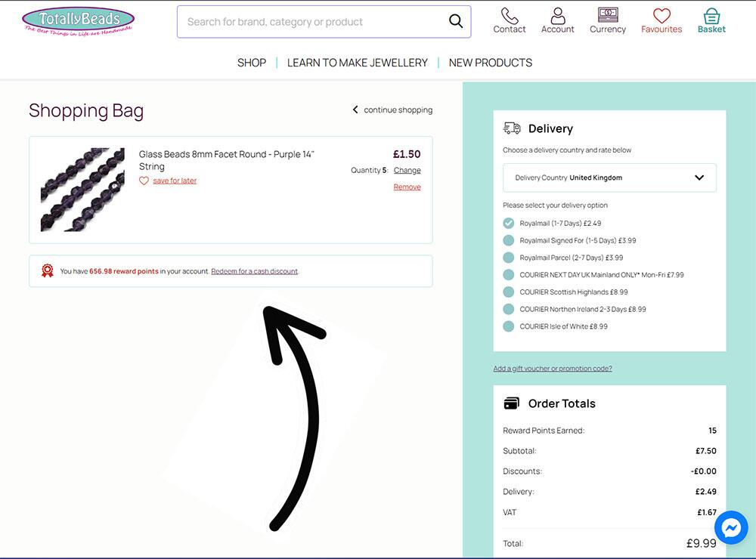
Task: Click the 656.98 reward points text
Action: pos(124,271)
